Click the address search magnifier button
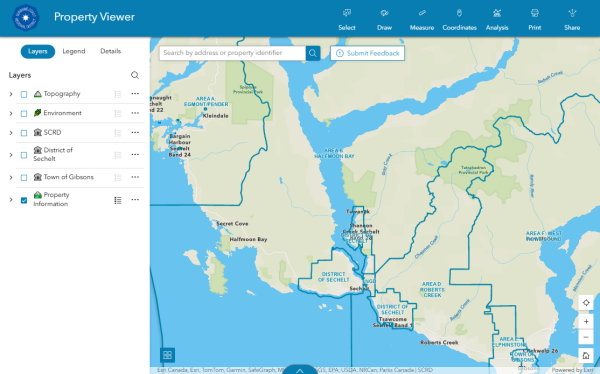600x374 pixels. [313, 53]
